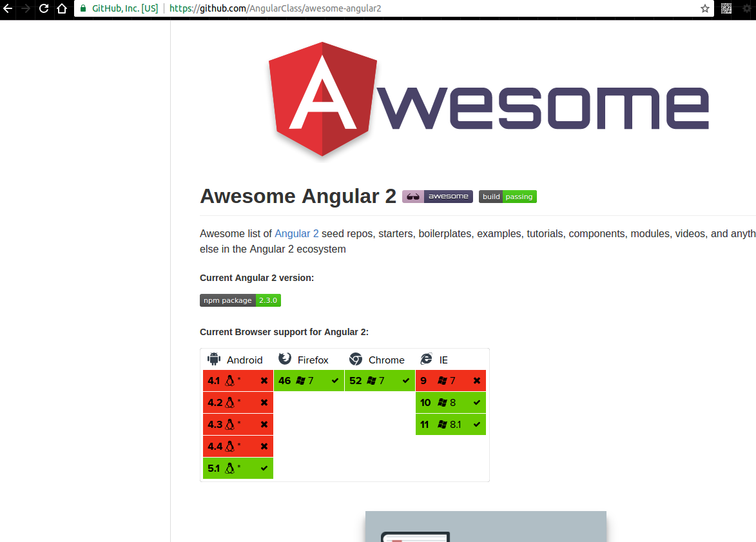Click the IE column label
The height and width of the screenshot is (542, 756).
443,360
